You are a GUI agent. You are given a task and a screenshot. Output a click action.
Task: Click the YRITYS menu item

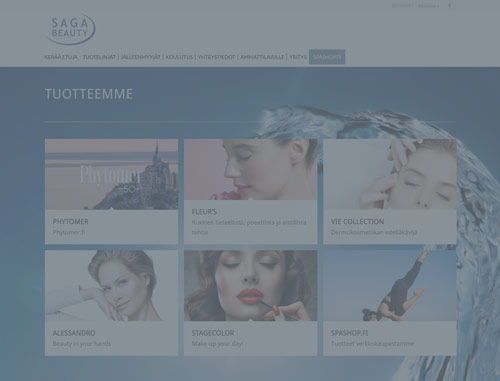click(x=298, y=57)
